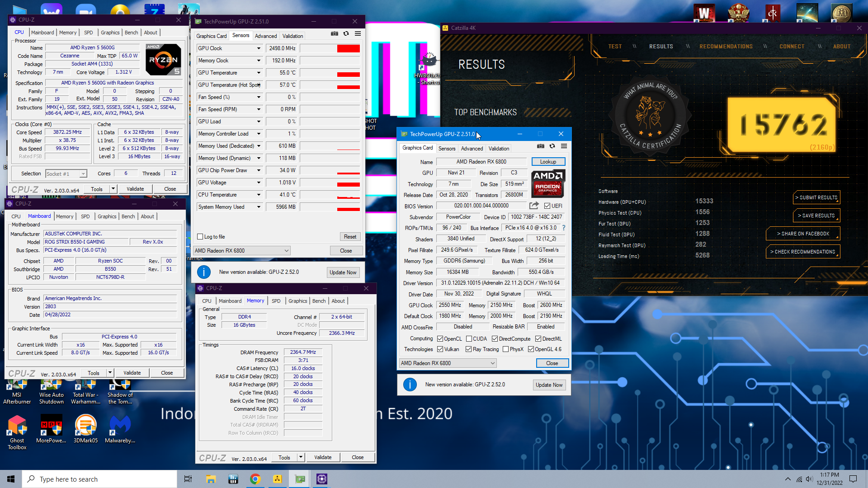The image size is (868, 488).
Task: Open MorePowerTool desktop icon
Action: point(51,429)
